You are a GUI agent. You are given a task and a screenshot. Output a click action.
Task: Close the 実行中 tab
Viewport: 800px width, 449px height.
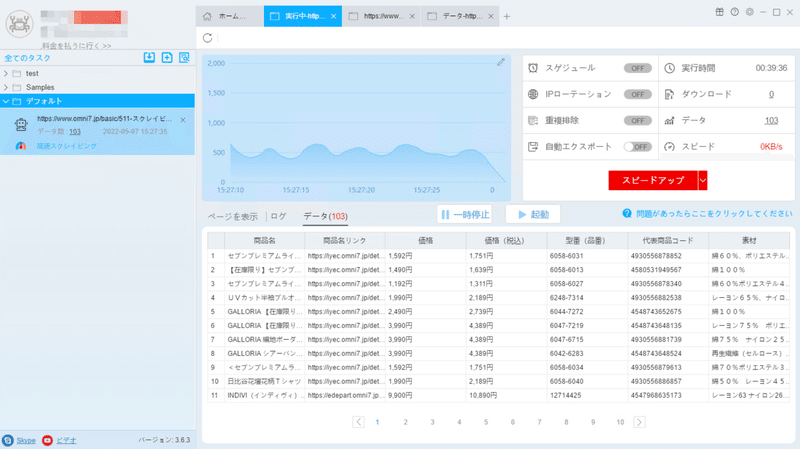[x=333, y=16]
